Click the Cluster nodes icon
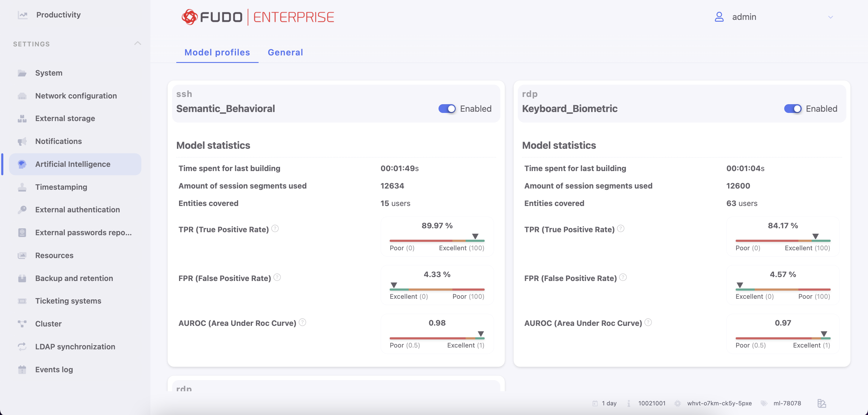 coord(22,324)
